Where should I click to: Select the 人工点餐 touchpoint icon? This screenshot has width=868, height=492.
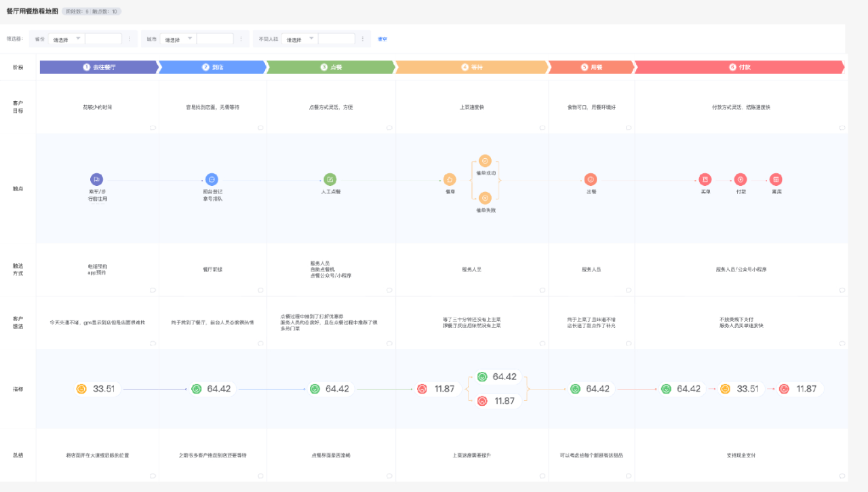click(x=330, y=179)
